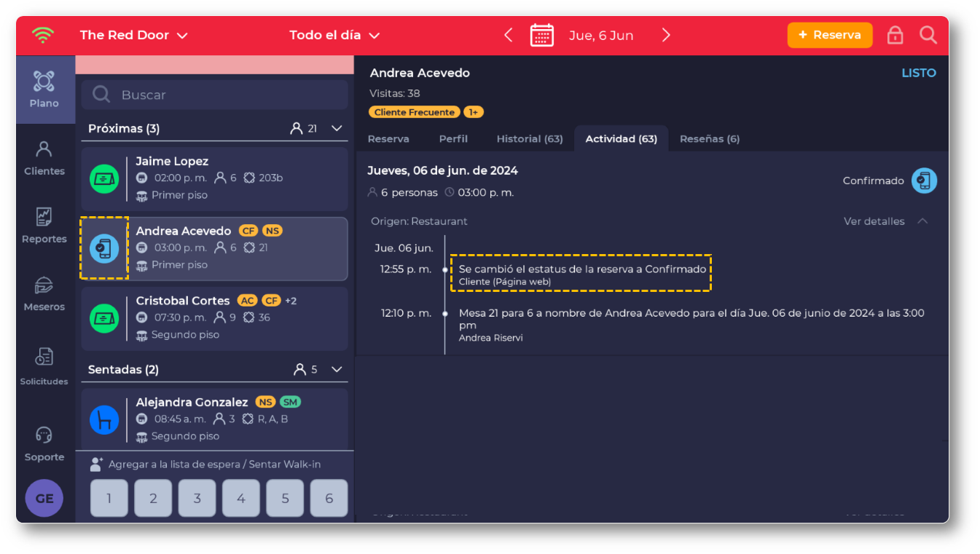Click Alejandra Gonzalez's seated chair icon
This screenshot has height=554, width=980.
tap(104, 420)
